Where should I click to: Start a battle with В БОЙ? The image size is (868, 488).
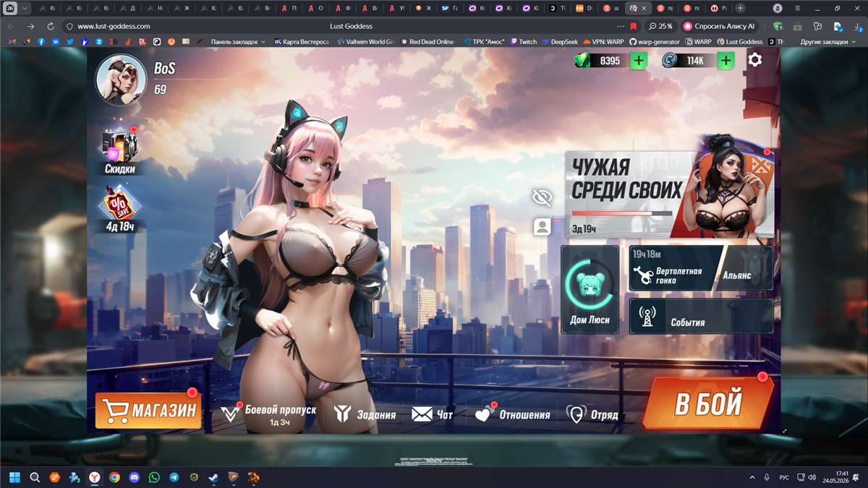coord(708,403)
